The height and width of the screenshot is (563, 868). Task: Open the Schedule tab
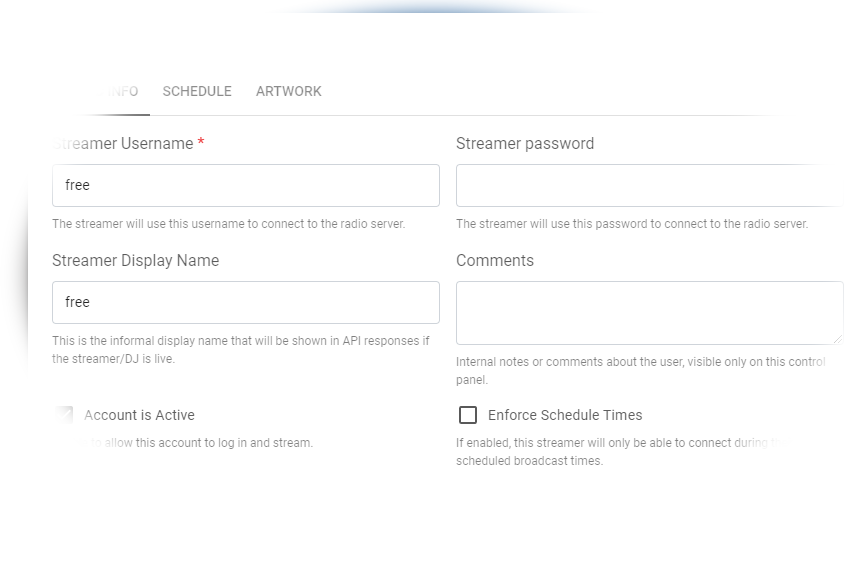pyautogui.click(x=197, y=91)
